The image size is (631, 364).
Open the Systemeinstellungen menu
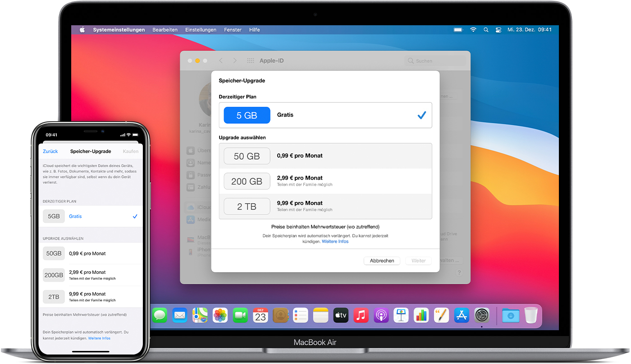pos(119,30)
